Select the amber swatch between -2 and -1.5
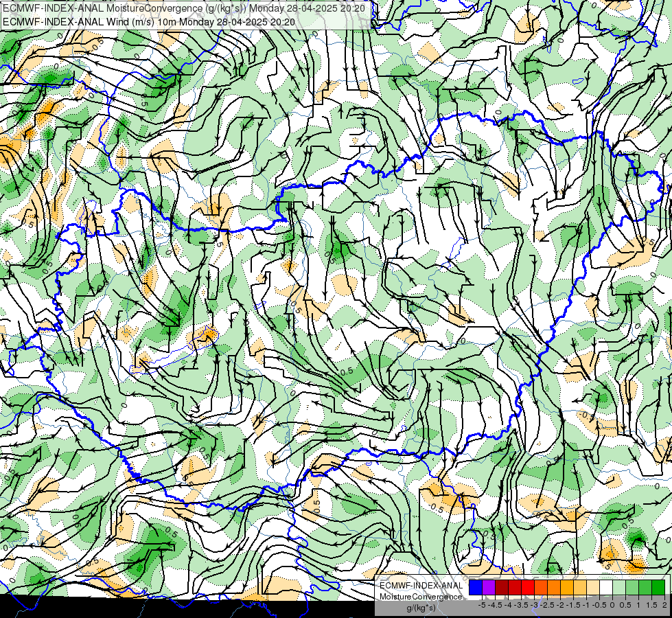672x618 pixels. (567, 587)
